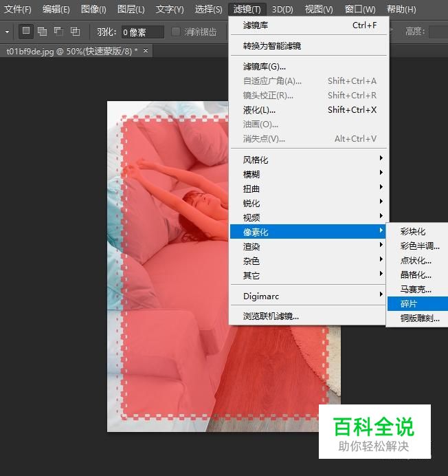Choose 液化(L)... liquify filter
Viewport: 448px width, 476px height.
click(309, 110)
